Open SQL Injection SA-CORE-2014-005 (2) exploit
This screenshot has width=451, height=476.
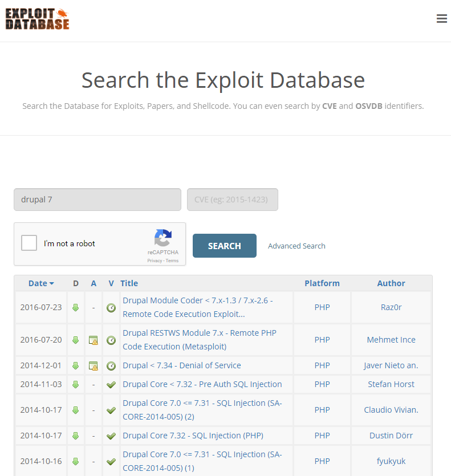(x=202, y=410)
